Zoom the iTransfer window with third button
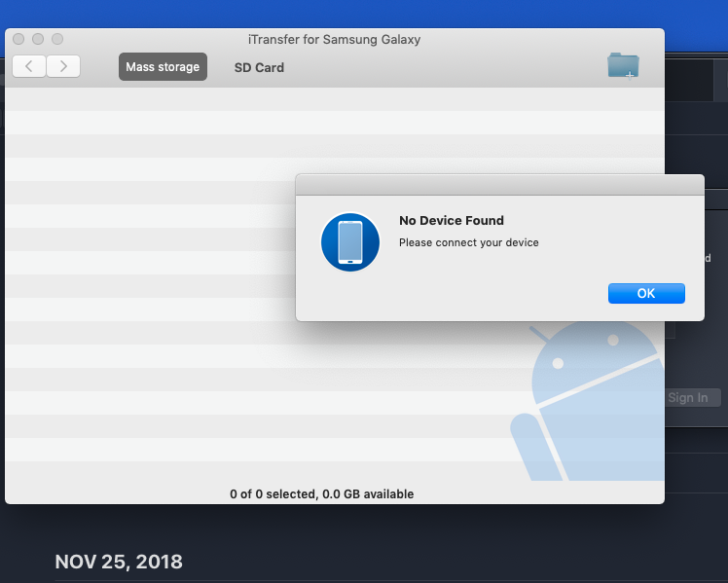 point(57,39)
